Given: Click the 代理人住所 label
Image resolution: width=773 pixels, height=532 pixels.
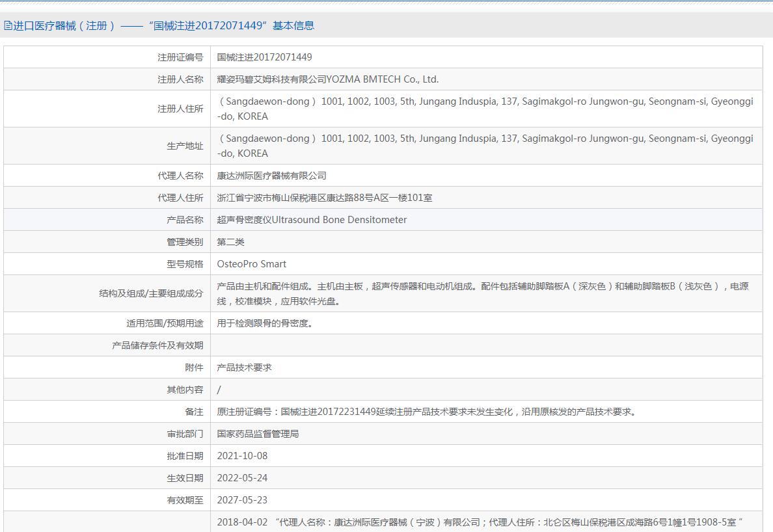Looking at the screenshot, I should coord(180,198).
